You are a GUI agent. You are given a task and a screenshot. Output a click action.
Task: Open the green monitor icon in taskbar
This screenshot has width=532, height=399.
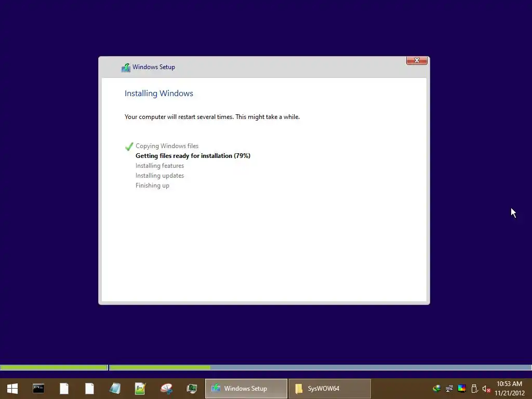tap(192, 389)
